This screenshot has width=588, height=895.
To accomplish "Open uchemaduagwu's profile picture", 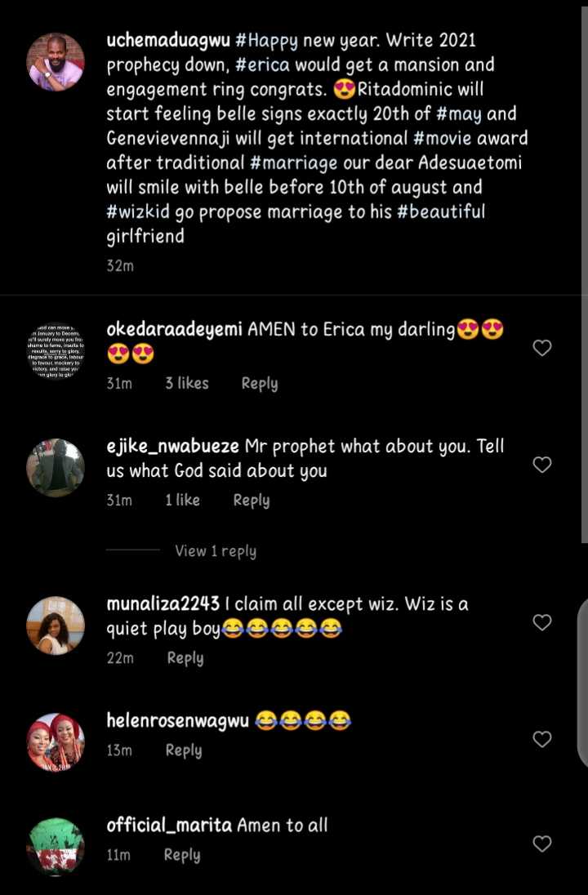I will (56, 62).
